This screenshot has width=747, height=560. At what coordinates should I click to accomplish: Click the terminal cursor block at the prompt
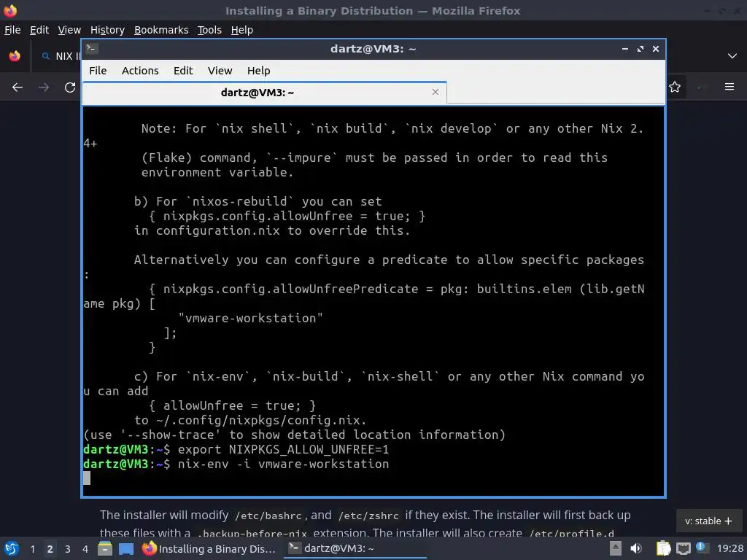pyautogui.click(x=87, y=478)
